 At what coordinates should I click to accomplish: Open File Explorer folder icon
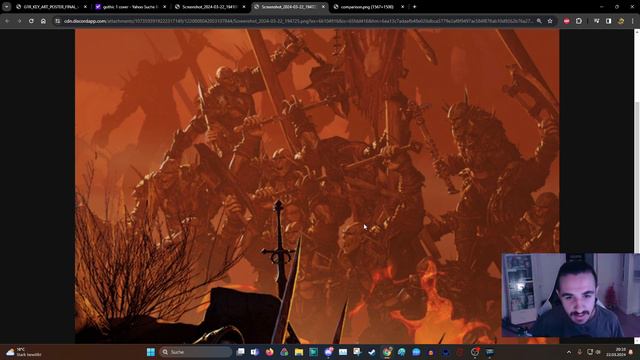click(299, 352)
